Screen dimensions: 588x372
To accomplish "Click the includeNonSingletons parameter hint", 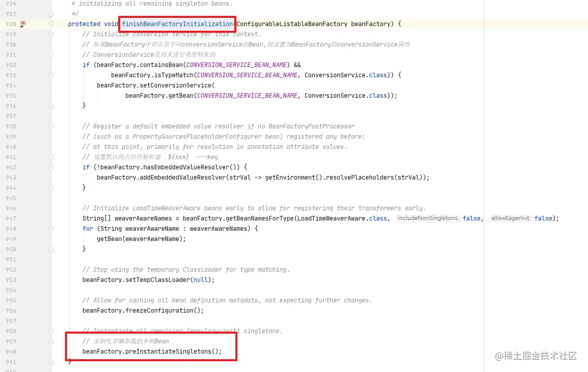I will click(428, 218).
